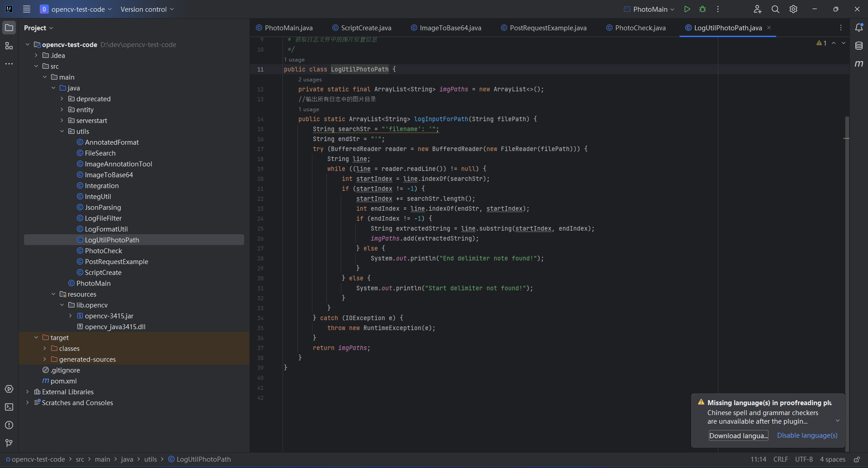Switch to PhotoMain.java tab
This screenshot has width=868, height=468.
pyautogui.click(x=284, y=28)
